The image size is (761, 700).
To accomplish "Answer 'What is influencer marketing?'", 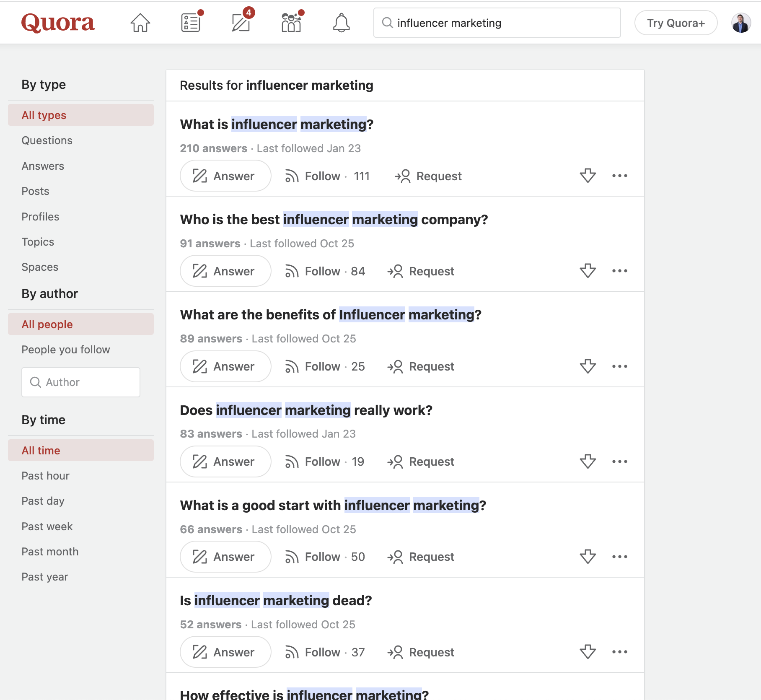I will coord(225,176).
